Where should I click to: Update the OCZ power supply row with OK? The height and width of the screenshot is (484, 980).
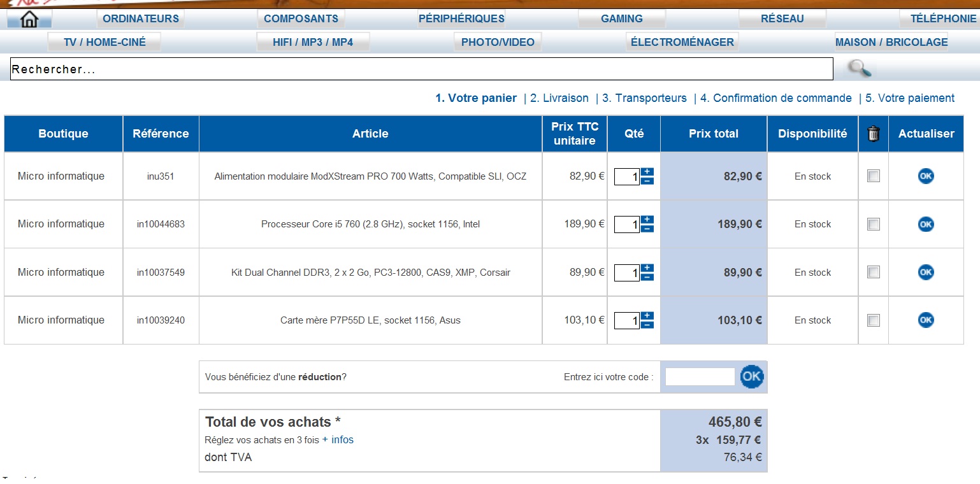(x=925, y=176)
